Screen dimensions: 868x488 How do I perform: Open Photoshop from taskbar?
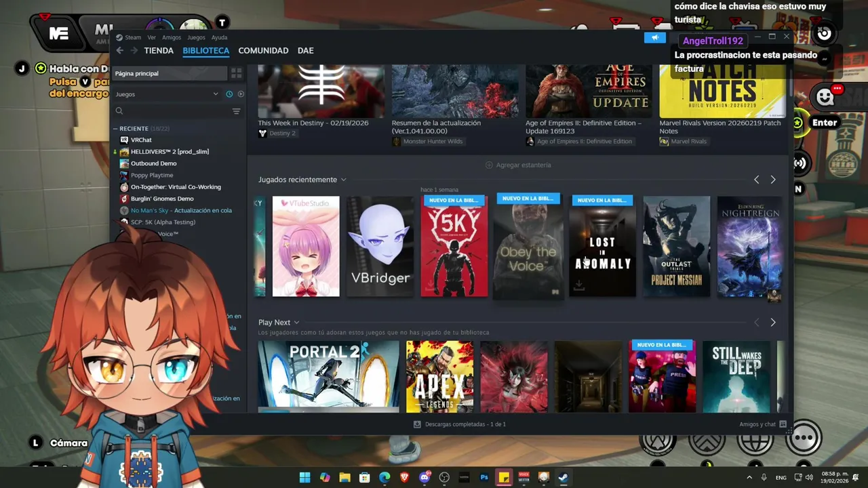(484, 477)
